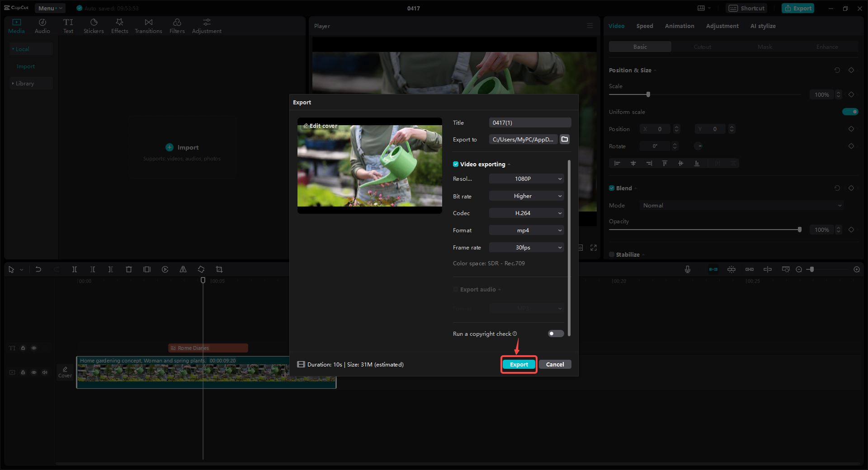868x470 pixels.
Task: Open the Blend Mode dropdown showing Normal
Action: point(741,205)
